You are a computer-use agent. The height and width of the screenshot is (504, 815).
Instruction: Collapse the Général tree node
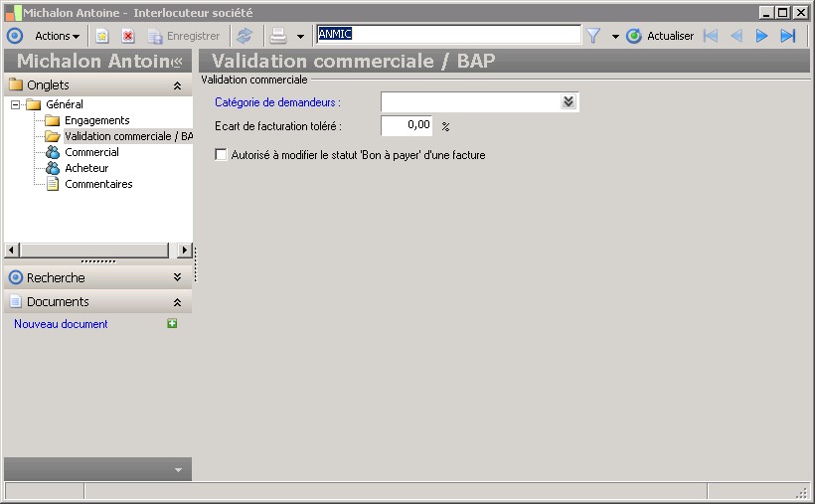pyautogui.click(x=16, y=105)
